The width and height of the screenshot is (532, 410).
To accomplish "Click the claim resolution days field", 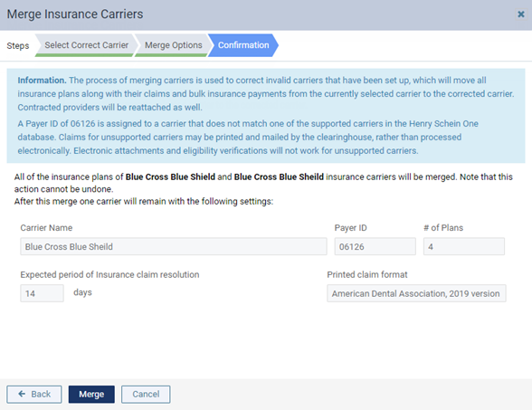I will click(x=42, y=293).
